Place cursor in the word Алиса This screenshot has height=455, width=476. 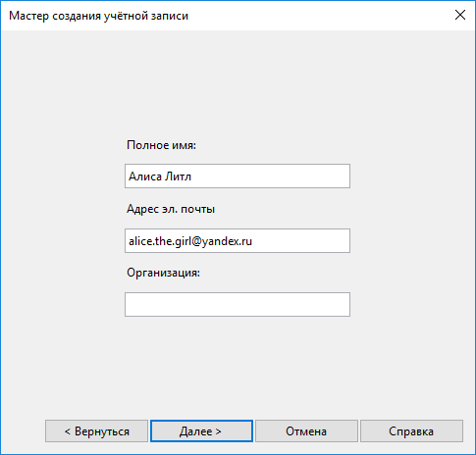click(145, 177)
